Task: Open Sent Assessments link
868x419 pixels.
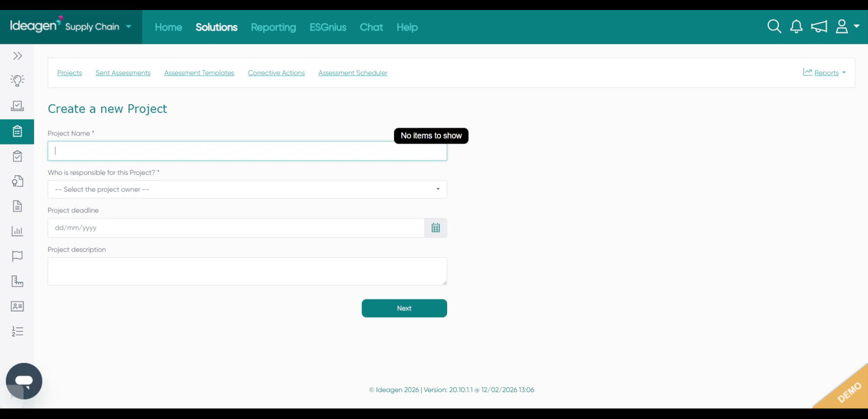Action: tap(123, 73)
